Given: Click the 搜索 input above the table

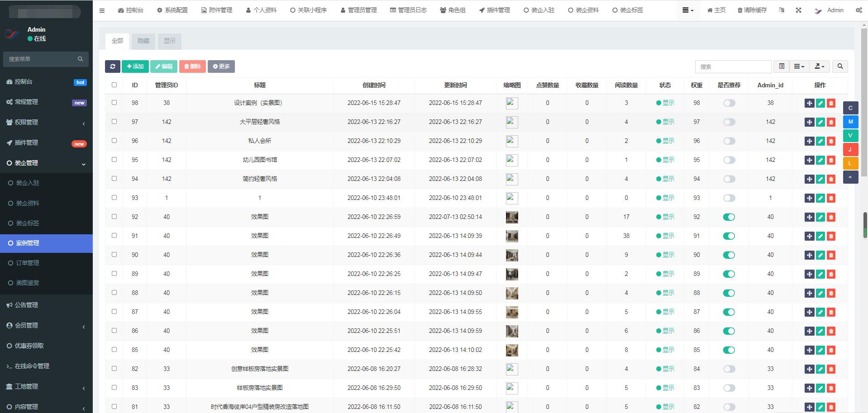Looking at the screenshot, I should (733, 66).
